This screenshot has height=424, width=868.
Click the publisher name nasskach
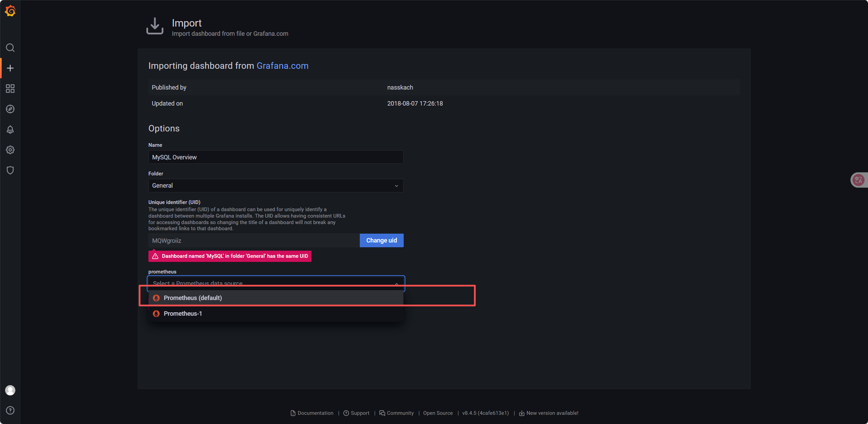click(400, 88)
